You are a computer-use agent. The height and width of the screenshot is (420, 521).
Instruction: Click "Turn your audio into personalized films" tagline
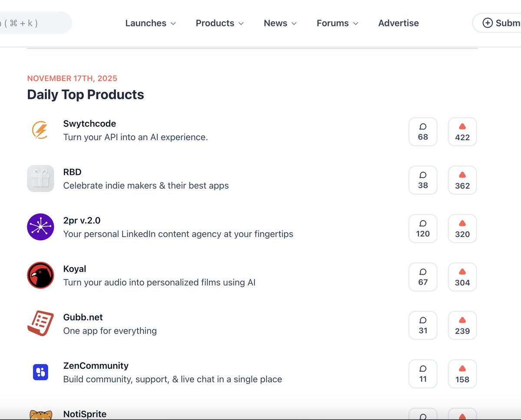(x=159, y=282)
